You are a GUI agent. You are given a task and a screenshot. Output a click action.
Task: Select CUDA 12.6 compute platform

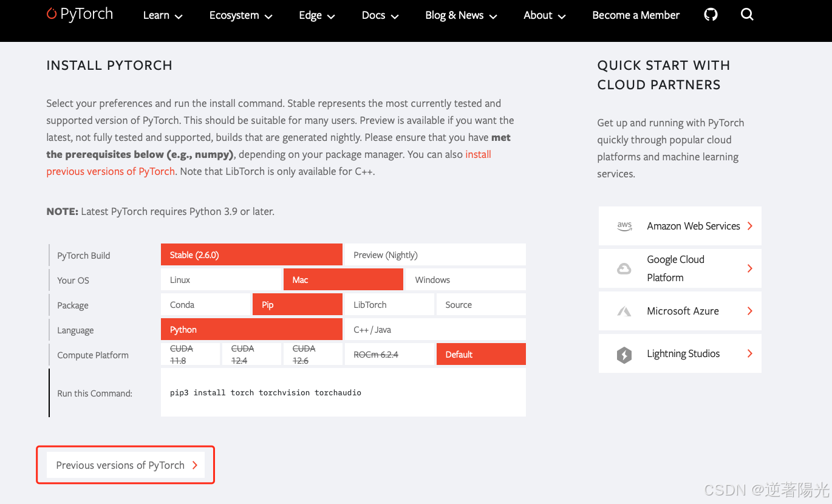(313, 354)
